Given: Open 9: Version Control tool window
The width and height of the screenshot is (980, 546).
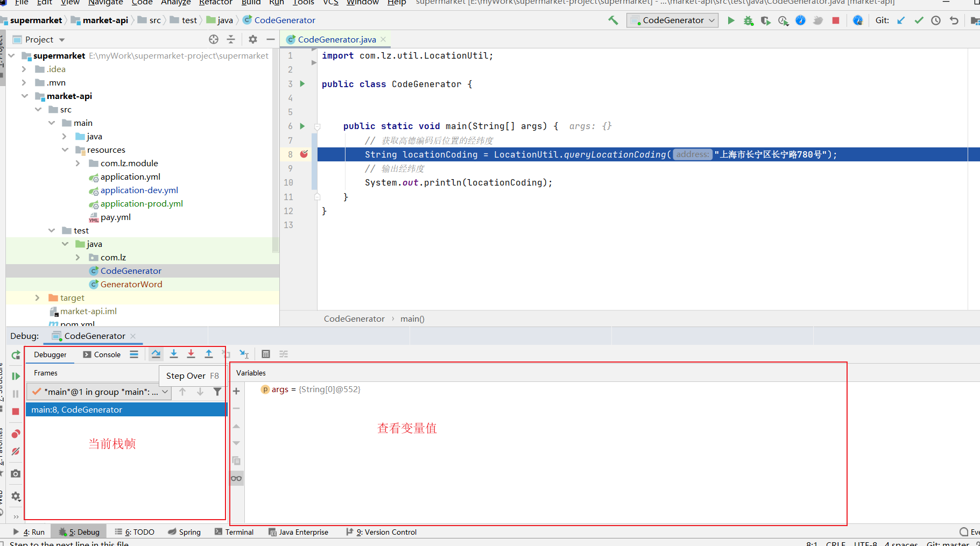Looking at the screenshot, I should click(x=382, y=532).
